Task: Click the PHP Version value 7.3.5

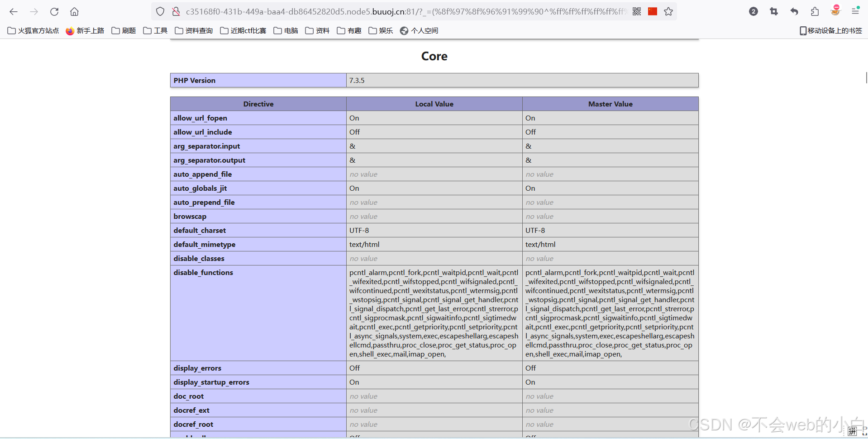Action: (x=357, y=80)
